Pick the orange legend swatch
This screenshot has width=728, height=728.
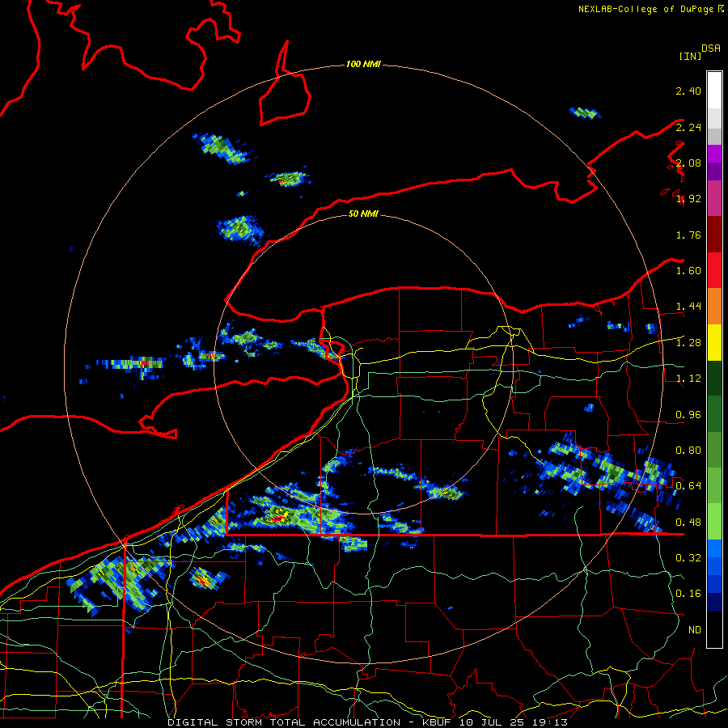pos(714,307)
